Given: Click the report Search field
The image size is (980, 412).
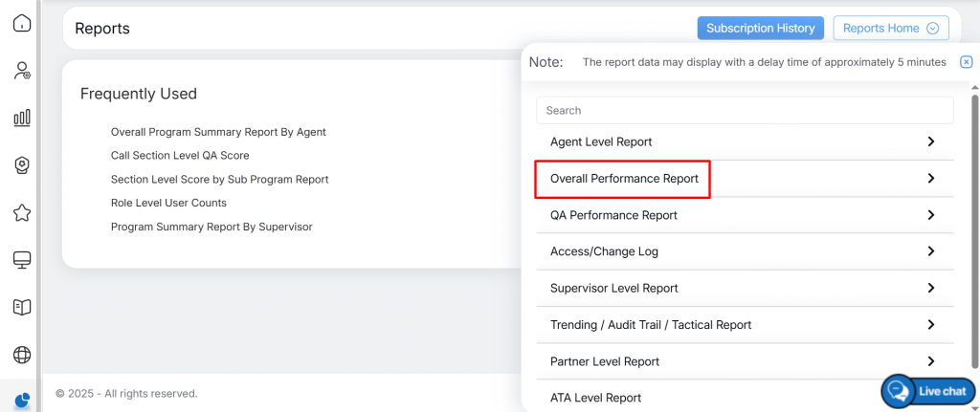Looking at the screenshot, I should point(745,110).
